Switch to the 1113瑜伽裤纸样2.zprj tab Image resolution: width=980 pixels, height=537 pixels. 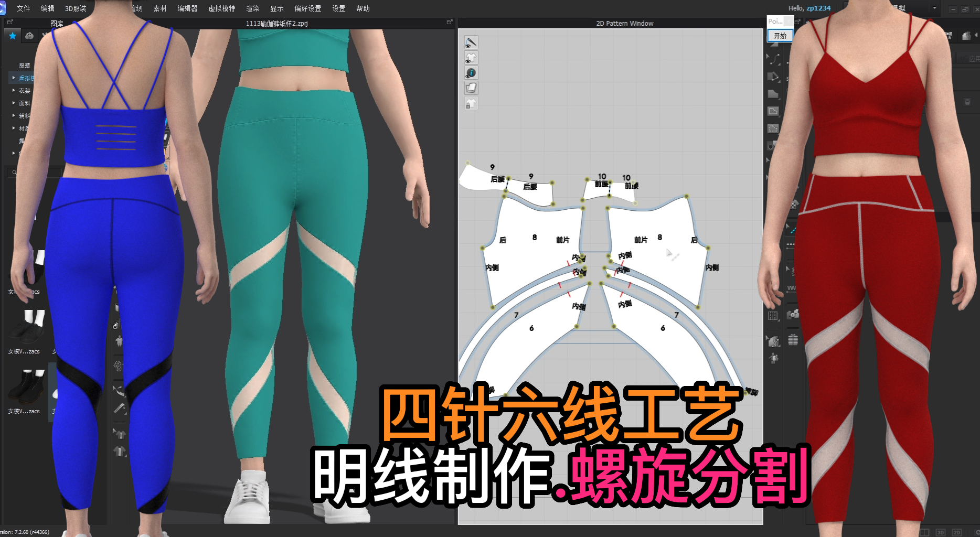tap(276, 23)
